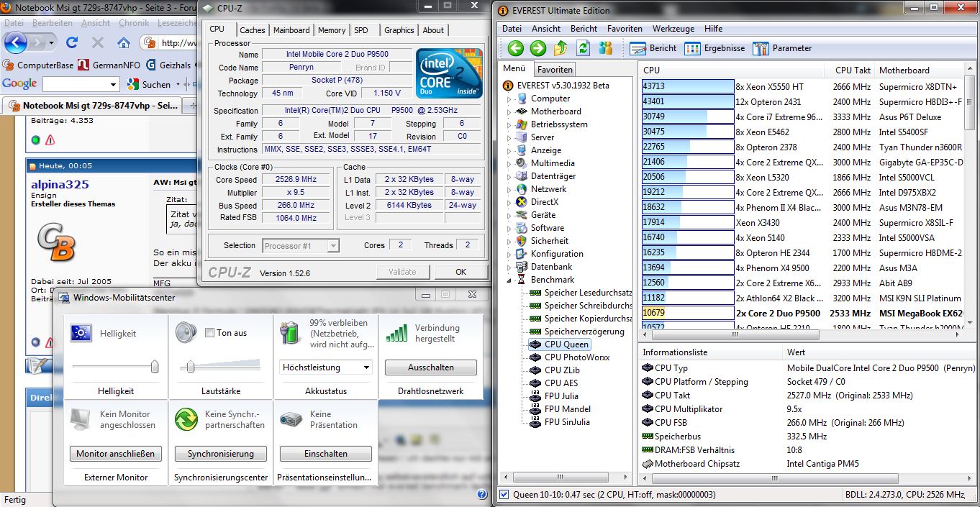The width and height of the screenshot is (980, 507).
Task: Click the alpina325 username link
Action: [x=60, y=184]
